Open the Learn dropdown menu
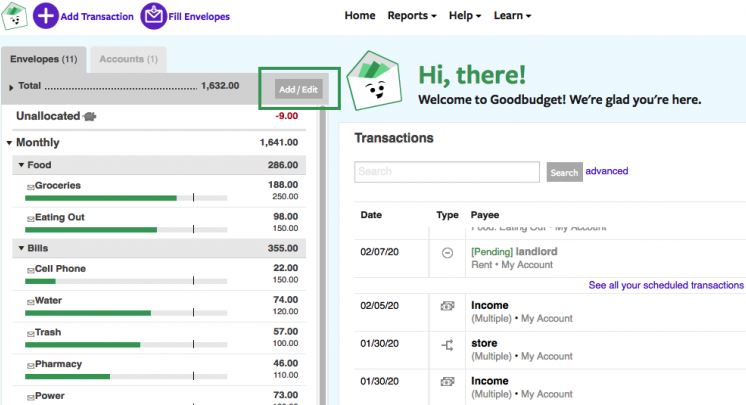 coord(512,16)
